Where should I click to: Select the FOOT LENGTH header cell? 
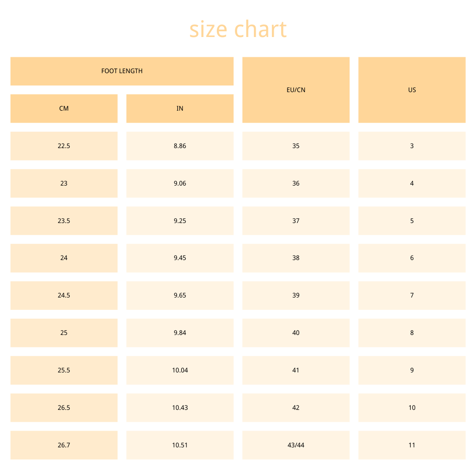pos(122,71)
